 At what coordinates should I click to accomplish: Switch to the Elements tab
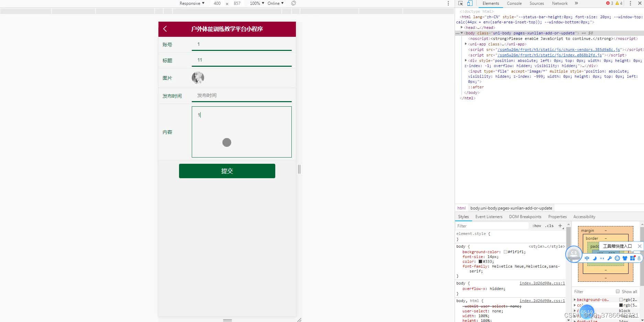pyautogui.click(x=490, y=3)
